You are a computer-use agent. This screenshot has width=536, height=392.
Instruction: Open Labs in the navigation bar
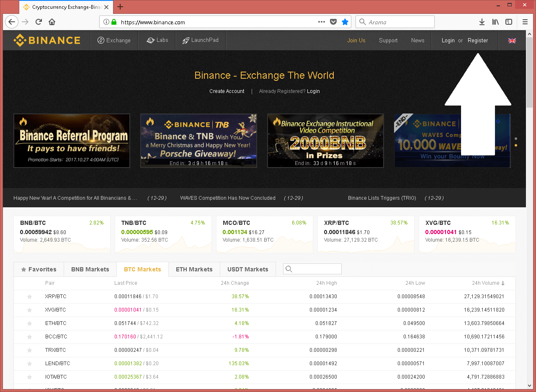pos(157,40)
